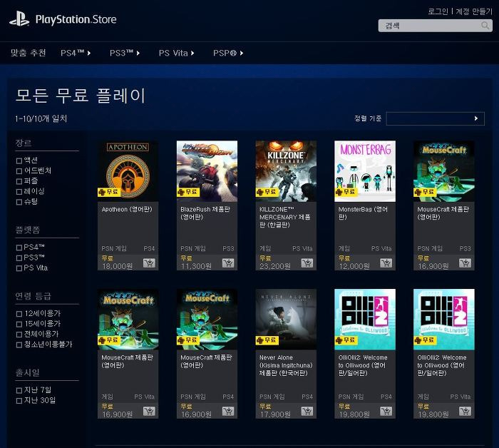This screenshot has width=499, height=448.
Task: Click cart icon for MonsterBag
Action: [386, 263]
